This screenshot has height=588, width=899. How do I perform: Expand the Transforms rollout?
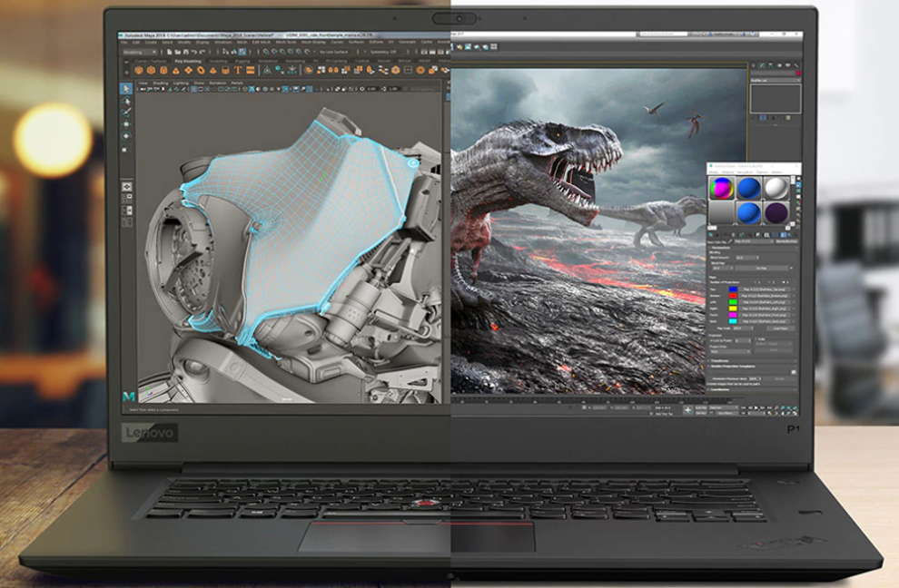(752, 361)
